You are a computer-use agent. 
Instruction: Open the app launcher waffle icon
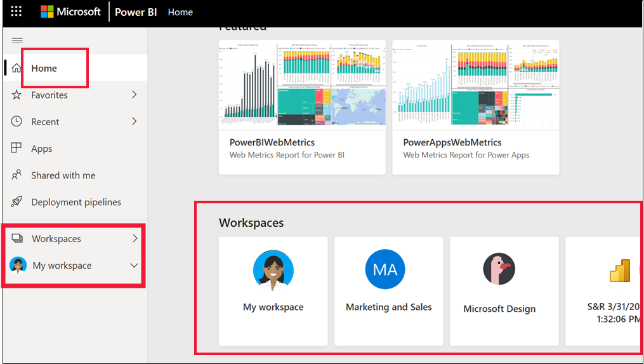tap(16, 11)
